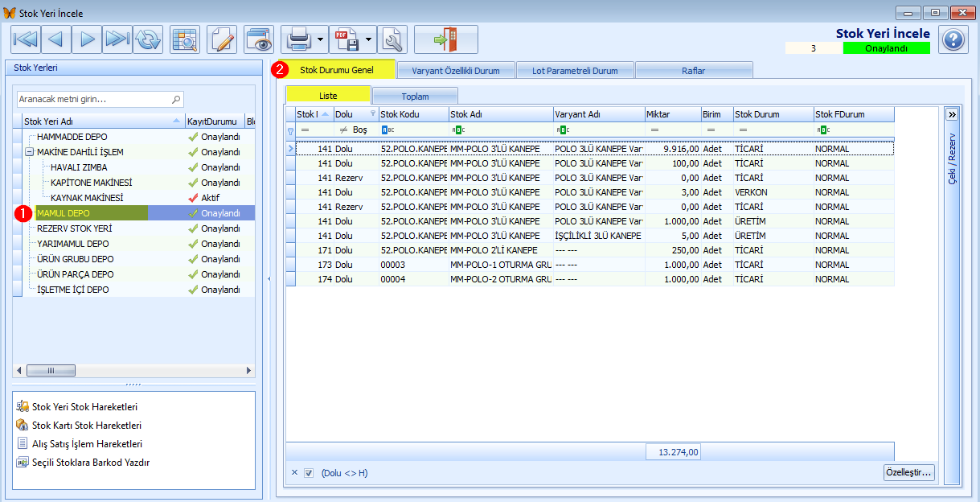Click the KayıtDurumu column header
This screenshot has height=502, width=980.
pyautogui.click(x=214, y=121)
